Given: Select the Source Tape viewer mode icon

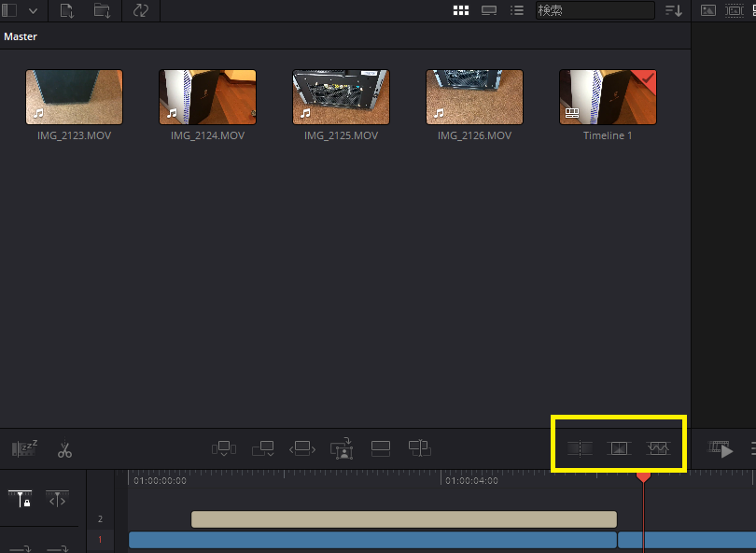Looking at the screenshot, I should click(735, 10).
